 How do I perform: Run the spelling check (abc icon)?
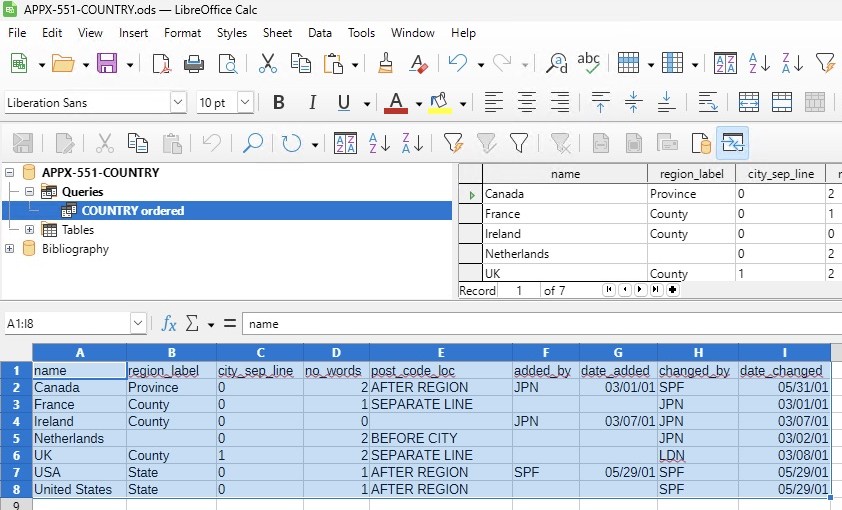coord(589,64)
